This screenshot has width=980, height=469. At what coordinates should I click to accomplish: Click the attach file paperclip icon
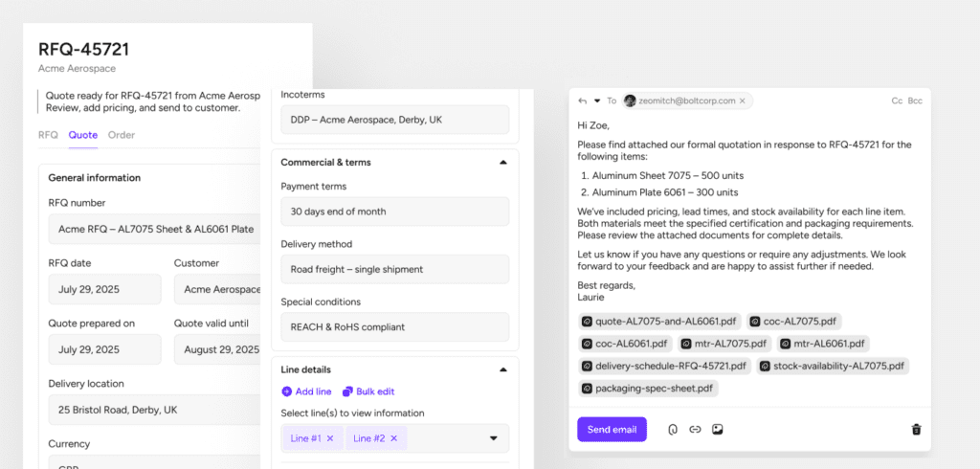coord(673,430)
